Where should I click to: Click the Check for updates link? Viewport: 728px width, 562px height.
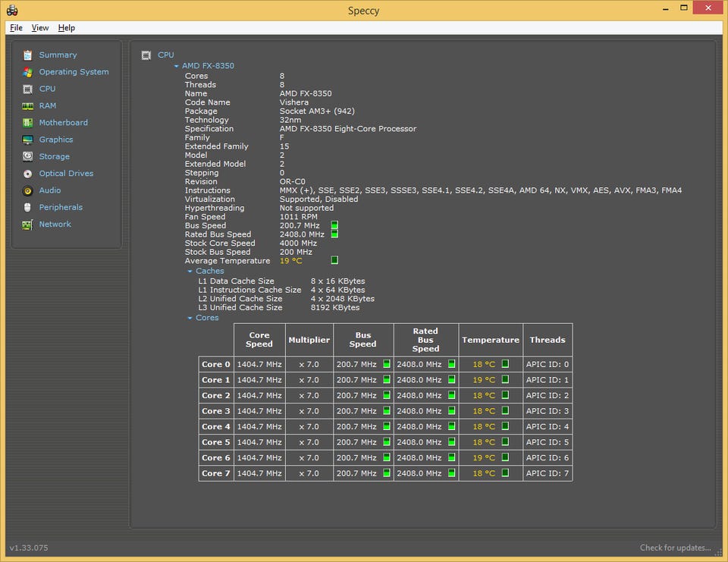[675, 548]
